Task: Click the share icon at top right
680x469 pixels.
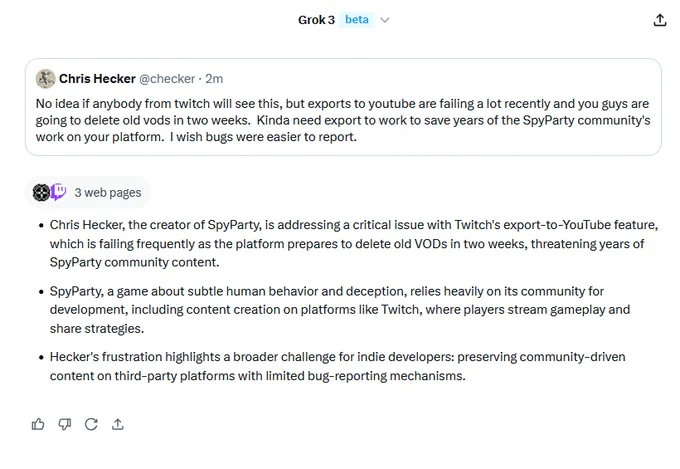Action: 660,20
